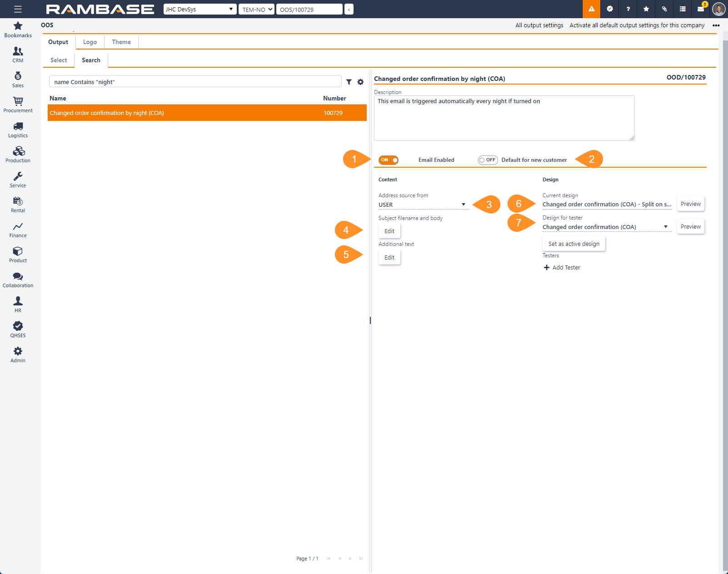Open the alert warning icon in header
Viewport: 728px width, 574px height.
[591, 9]
